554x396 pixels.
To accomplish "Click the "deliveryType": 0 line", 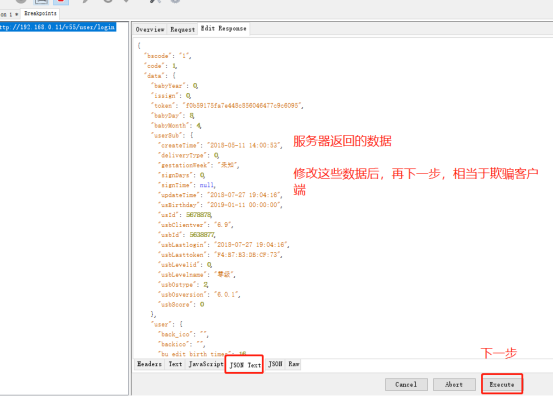I will point(189,155).
